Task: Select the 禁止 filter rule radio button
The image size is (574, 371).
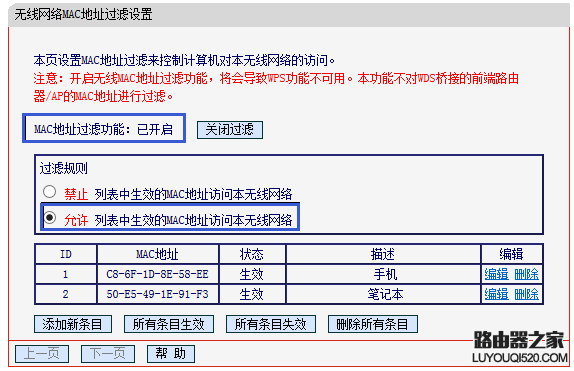Action: point(49,192)
